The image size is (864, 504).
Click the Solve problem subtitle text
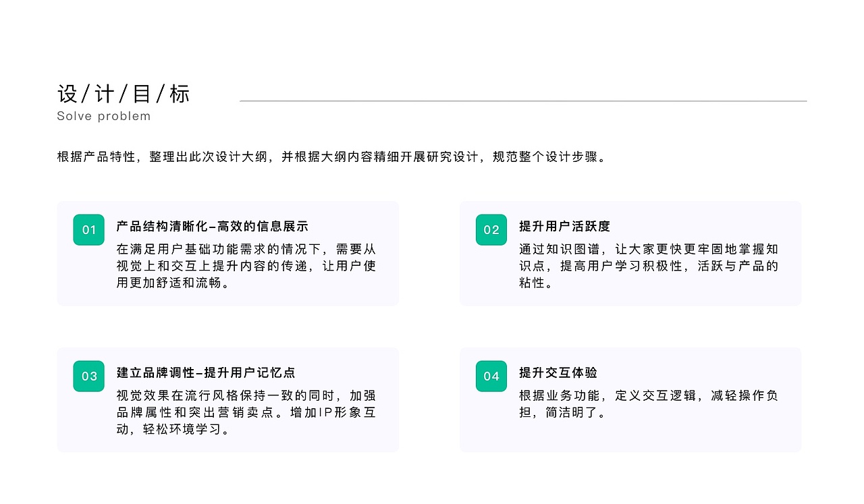pyautogui.click(x=103, y=116)
